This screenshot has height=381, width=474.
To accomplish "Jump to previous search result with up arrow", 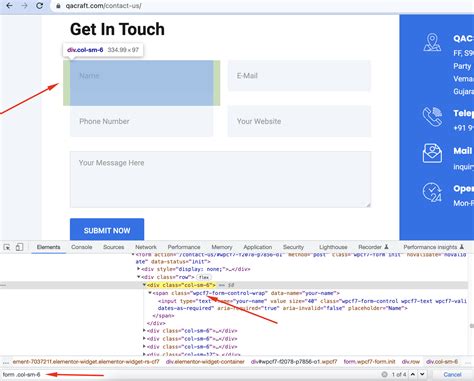I will (413, 374).
